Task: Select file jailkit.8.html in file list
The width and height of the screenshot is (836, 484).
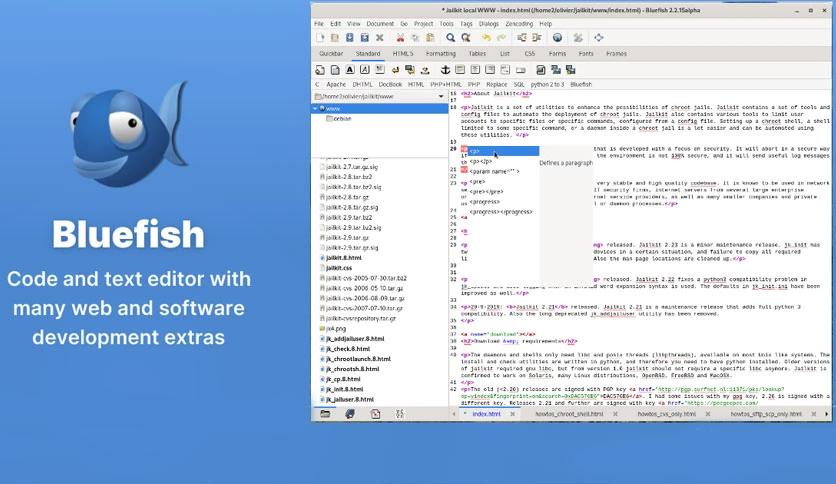Action: (343, 258)
